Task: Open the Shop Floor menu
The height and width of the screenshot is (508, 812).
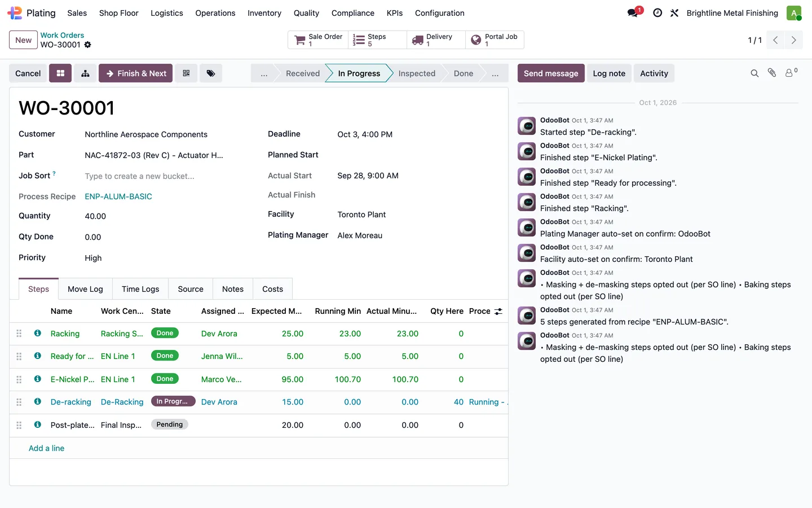Action: tap(119, 13)
